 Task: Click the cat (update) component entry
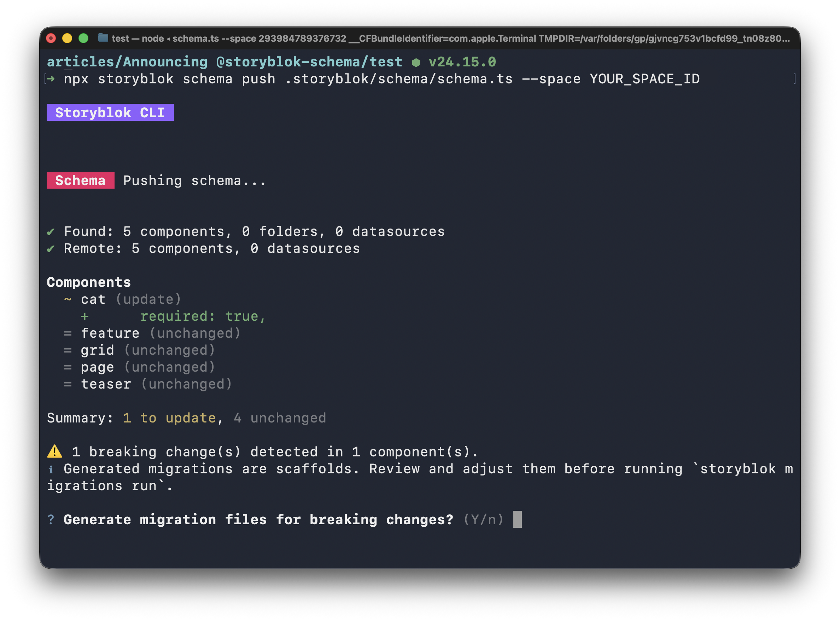[x=131, y=300]
